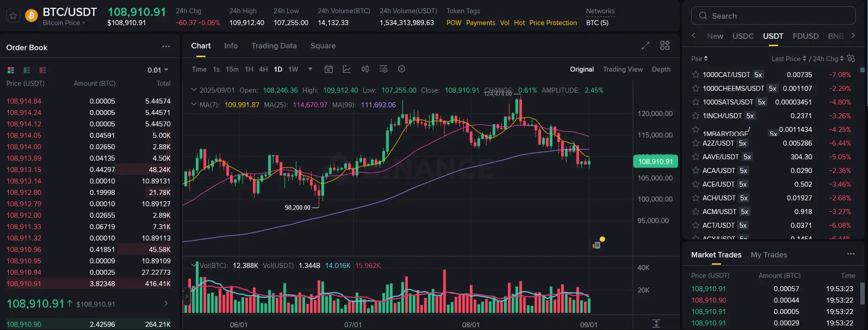Open the candlestick chart type icon
Viewport: 868px width, 330px height.
click(x=365, y=69)
